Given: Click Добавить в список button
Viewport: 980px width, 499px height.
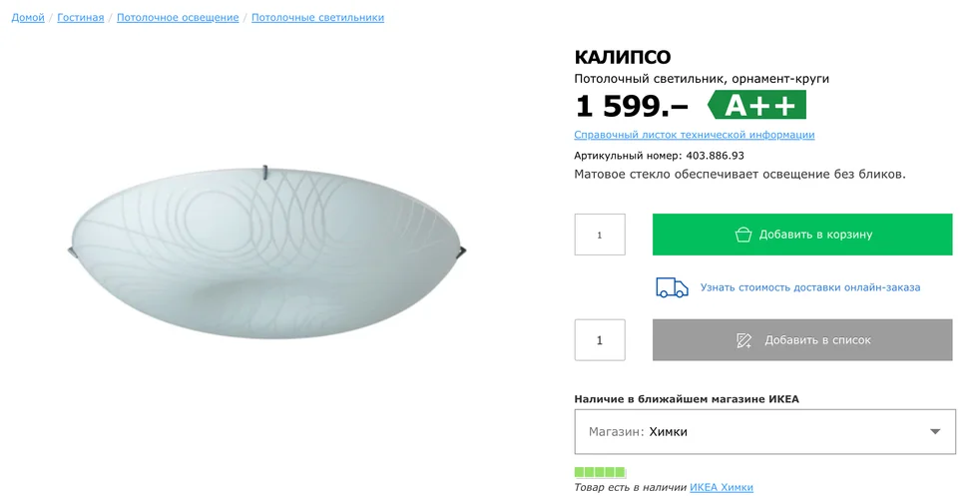Looking at the screenshot, I should coord(802,340).
